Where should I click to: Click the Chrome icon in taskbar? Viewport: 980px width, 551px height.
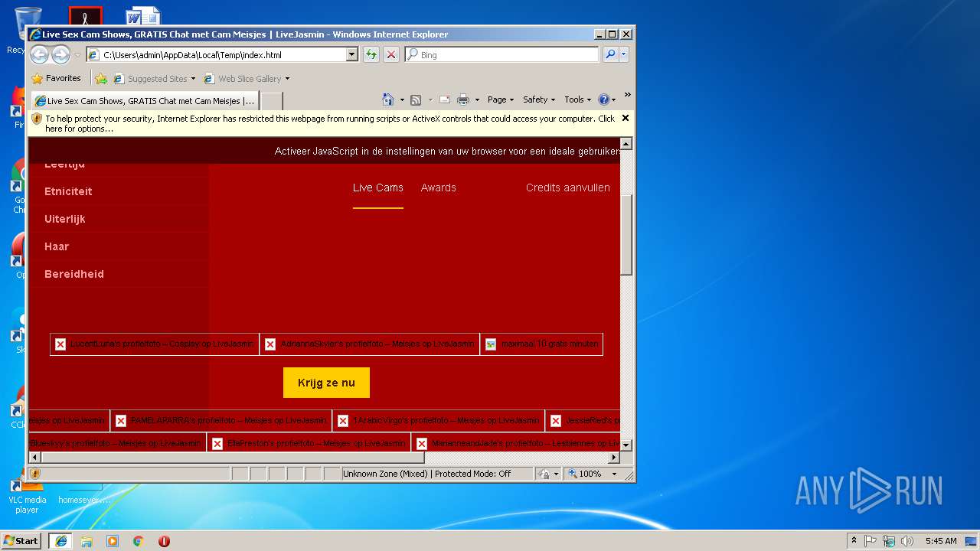coord(138,541)
